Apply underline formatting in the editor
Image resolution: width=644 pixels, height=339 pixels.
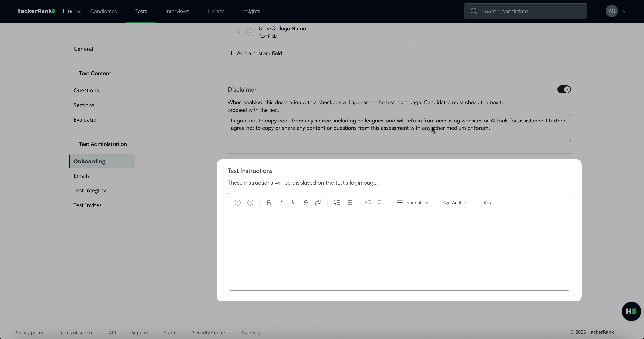(294, 203)
